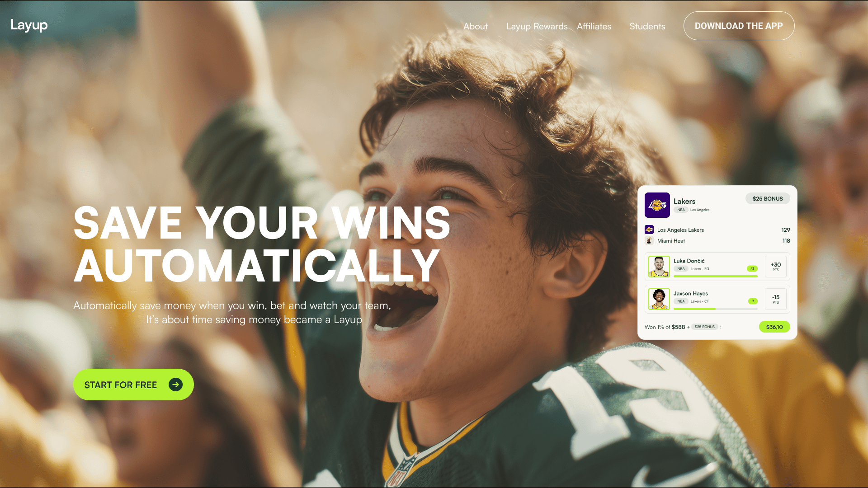Image resolution: width=868 pixels, height=488 pixels.
Task: Click the NBA tag under Lakers title
Action: click(681, 210)
